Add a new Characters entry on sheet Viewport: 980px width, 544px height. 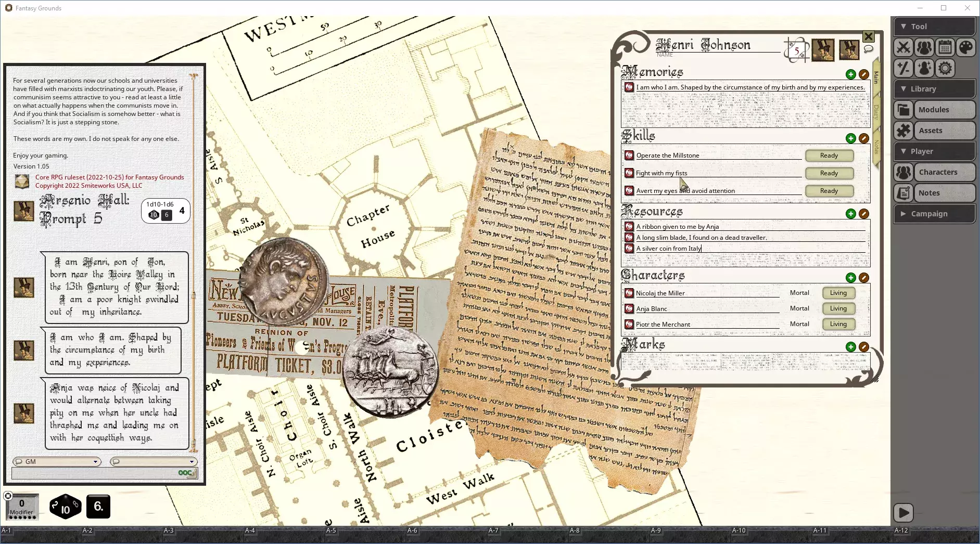[851, 278]
